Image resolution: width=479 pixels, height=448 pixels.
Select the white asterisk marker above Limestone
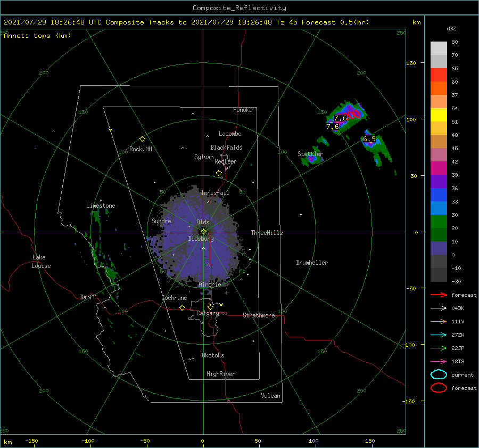pos(101,201)
